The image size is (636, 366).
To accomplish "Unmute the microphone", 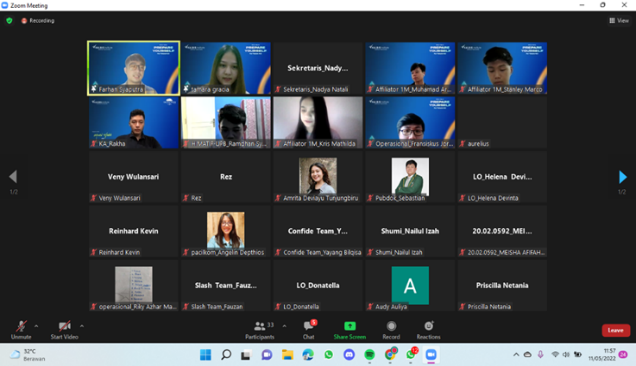I will click(21, 329).
